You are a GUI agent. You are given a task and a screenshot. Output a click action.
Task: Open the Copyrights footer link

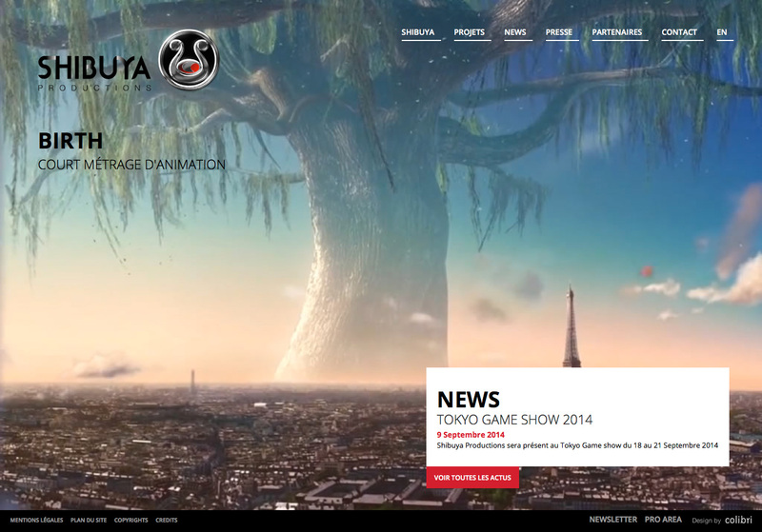[x=130, y=521]
